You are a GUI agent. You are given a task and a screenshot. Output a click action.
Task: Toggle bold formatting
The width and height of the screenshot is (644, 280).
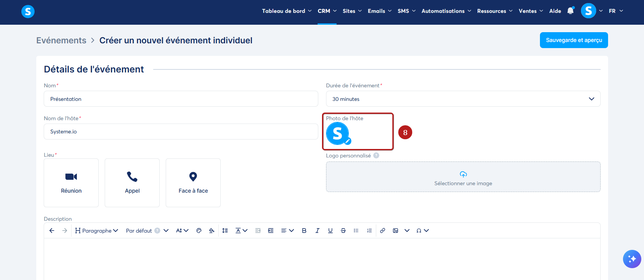(304, 231)
